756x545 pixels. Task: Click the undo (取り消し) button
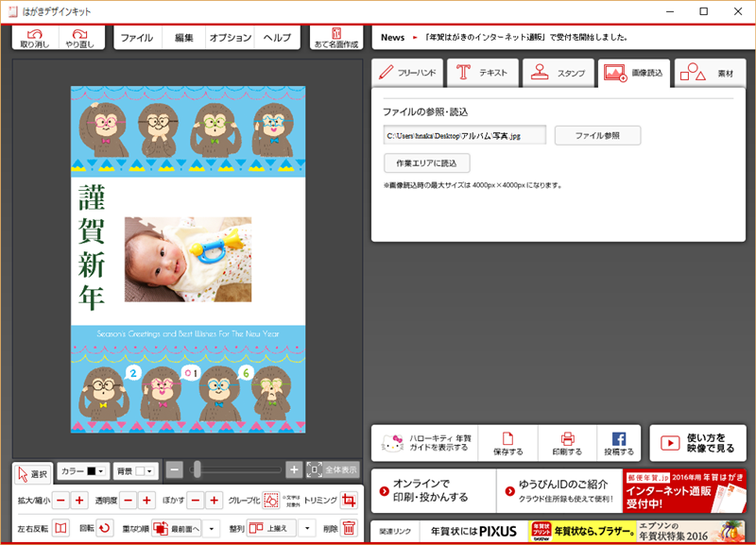coord(35,38)
